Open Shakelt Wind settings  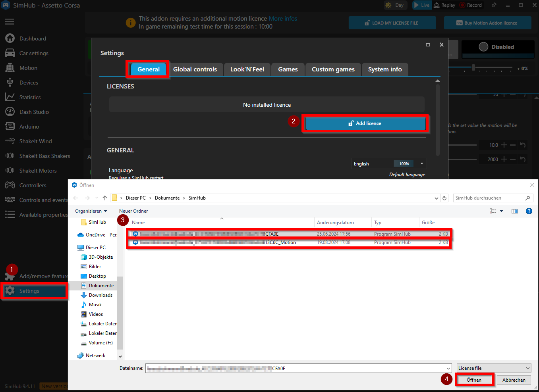point(35,141)
